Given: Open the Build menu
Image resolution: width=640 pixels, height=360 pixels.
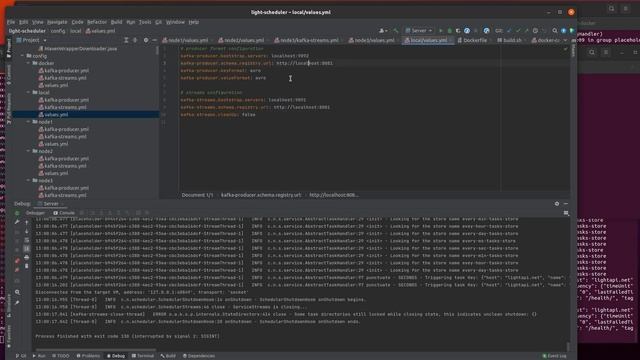Looking at the screenshot, I should [x=116, y=22].
